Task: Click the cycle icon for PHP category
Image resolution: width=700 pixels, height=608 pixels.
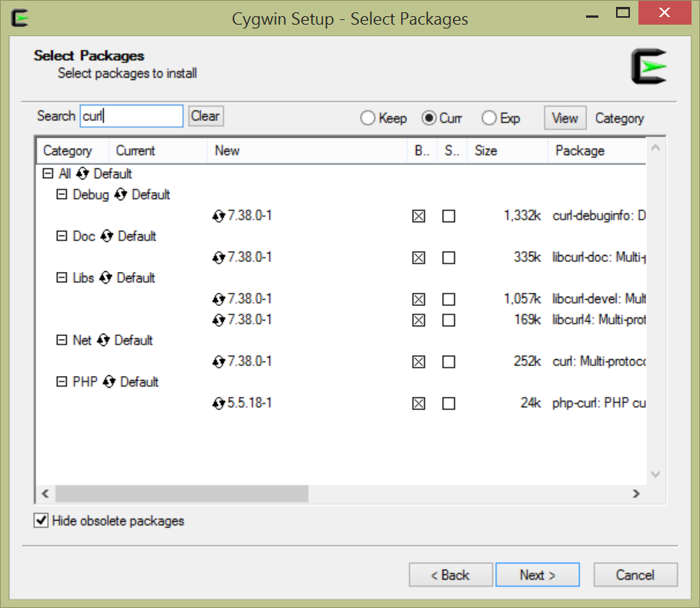Action: (x=109, y=381)
